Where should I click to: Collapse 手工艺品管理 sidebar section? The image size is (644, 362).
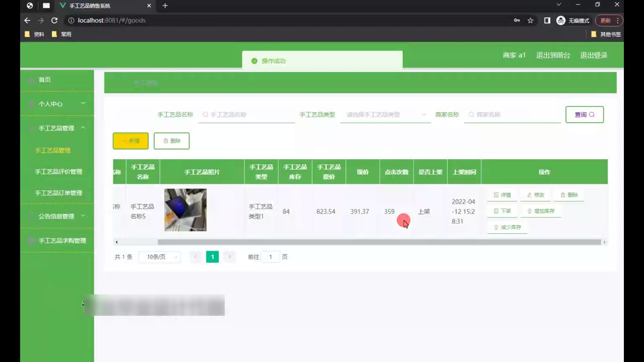(57, 128)
